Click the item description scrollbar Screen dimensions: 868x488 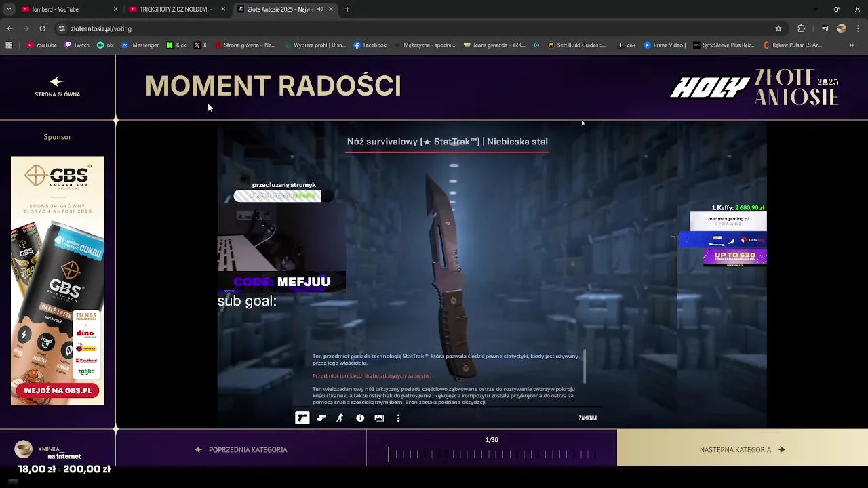584,366
